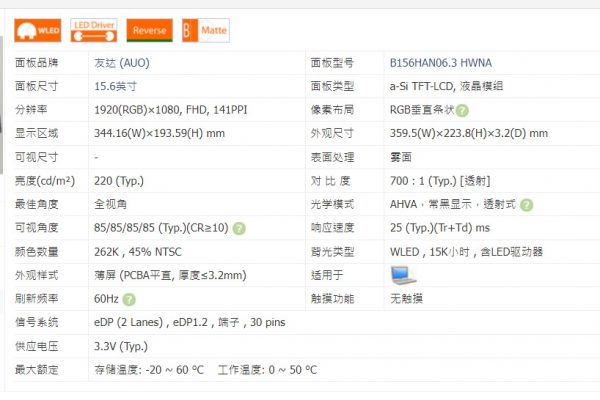Click help icon next to AHVA optical mode

pyautogui.click(x=526, y=205)
